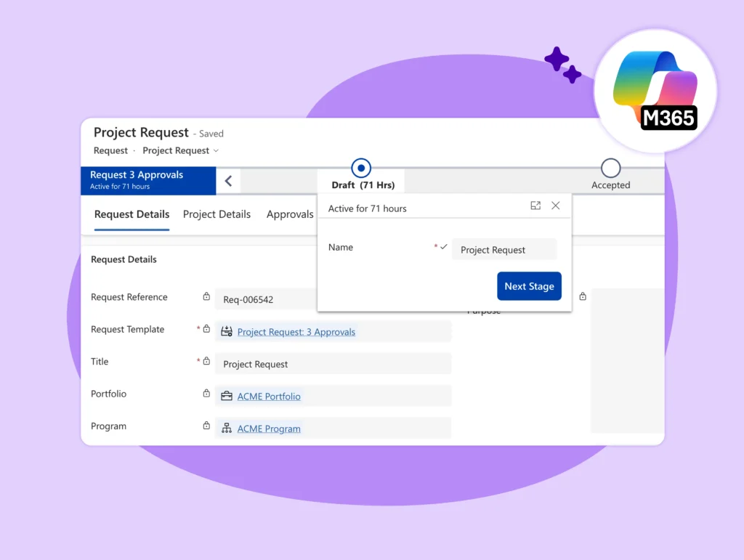Click the Request Details section heading
Viewport: 744px width, 560px height.
point(124,259)
